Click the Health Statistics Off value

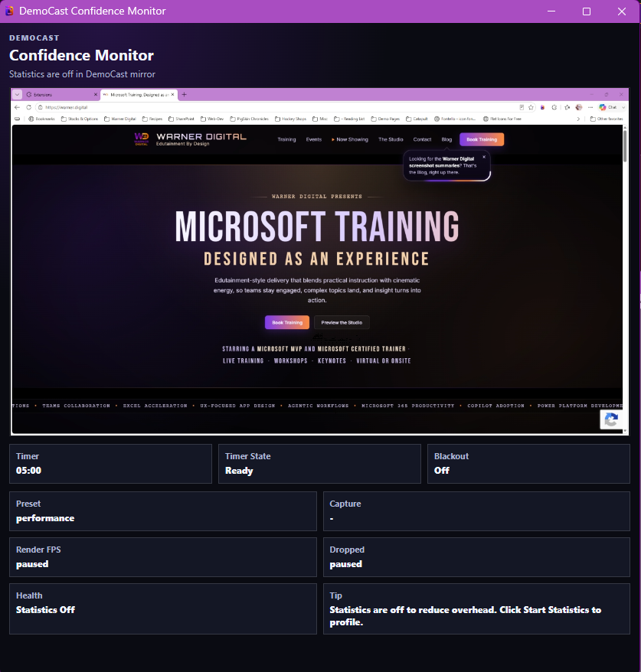[x=45, y=610]
